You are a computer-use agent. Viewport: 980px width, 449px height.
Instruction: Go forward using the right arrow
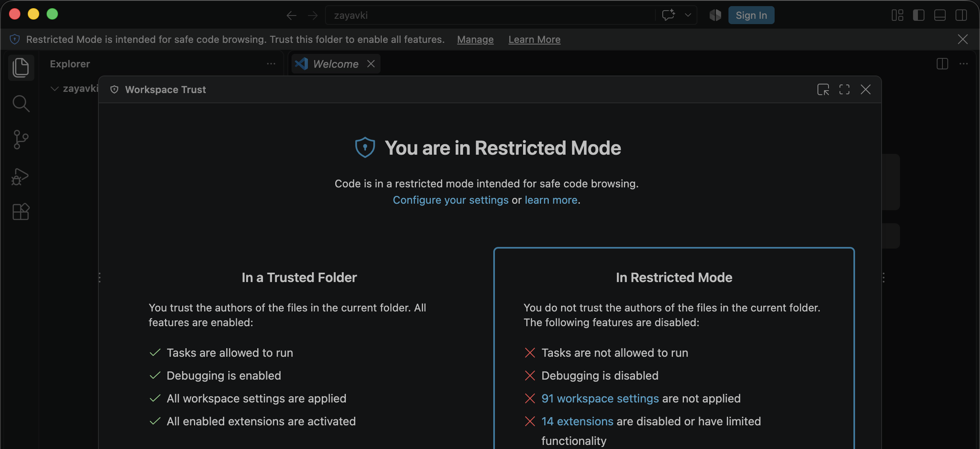313,16
